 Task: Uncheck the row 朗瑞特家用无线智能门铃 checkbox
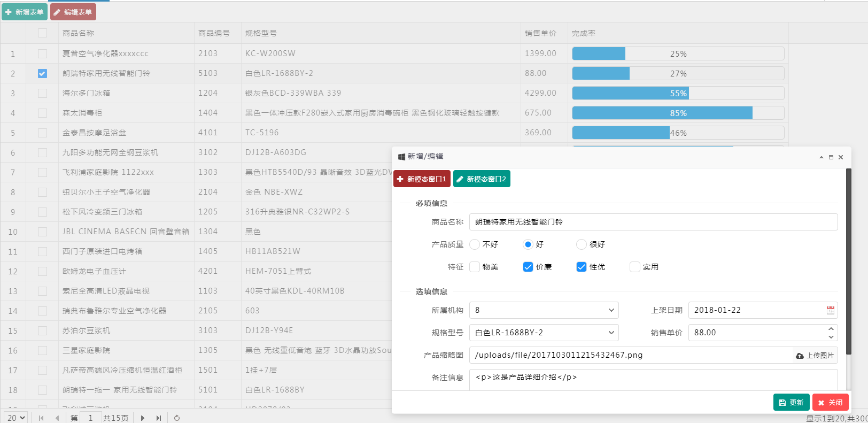42,73
